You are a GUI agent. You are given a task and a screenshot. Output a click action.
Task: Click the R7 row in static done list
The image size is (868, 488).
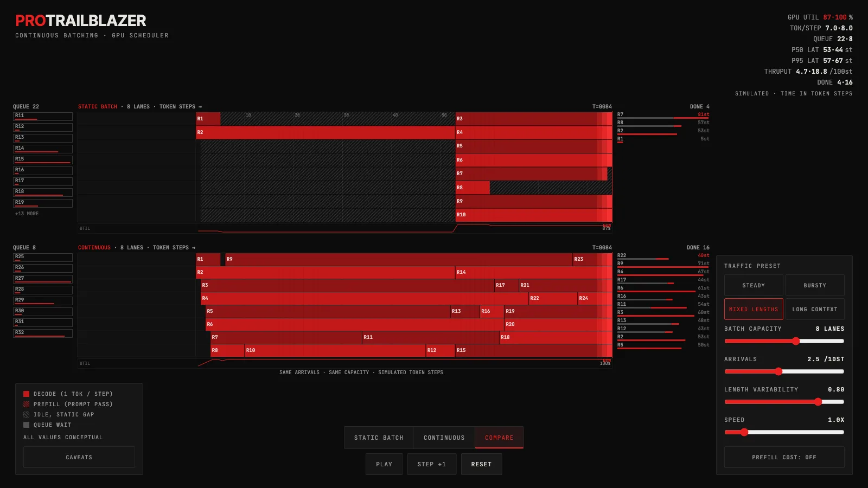tap(663, 115)
